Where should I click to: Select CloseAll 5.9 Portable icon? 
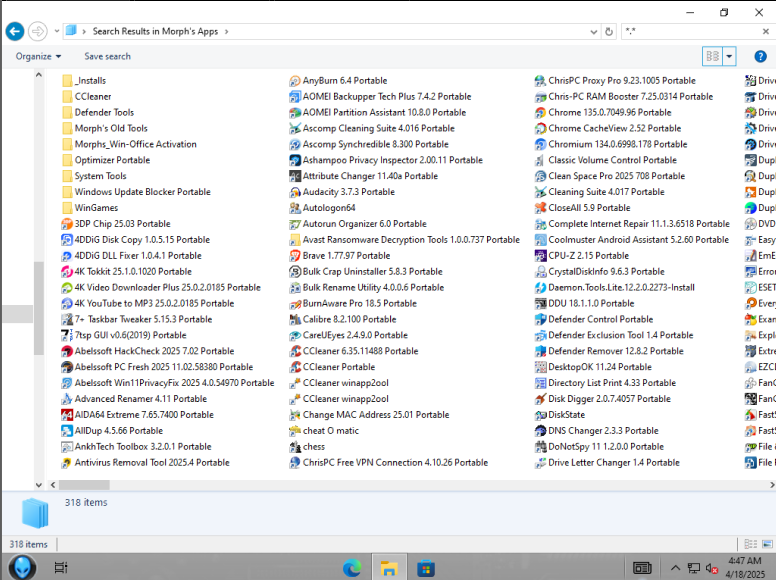(x=540, y=208)
